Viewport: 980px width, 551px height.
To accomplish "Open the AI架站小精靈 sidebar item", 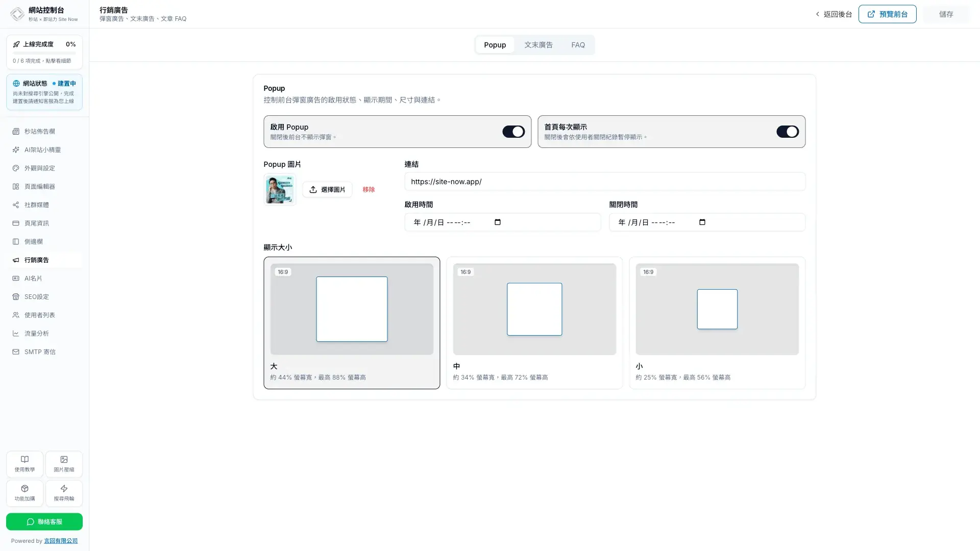I will [x=44, y=150].
